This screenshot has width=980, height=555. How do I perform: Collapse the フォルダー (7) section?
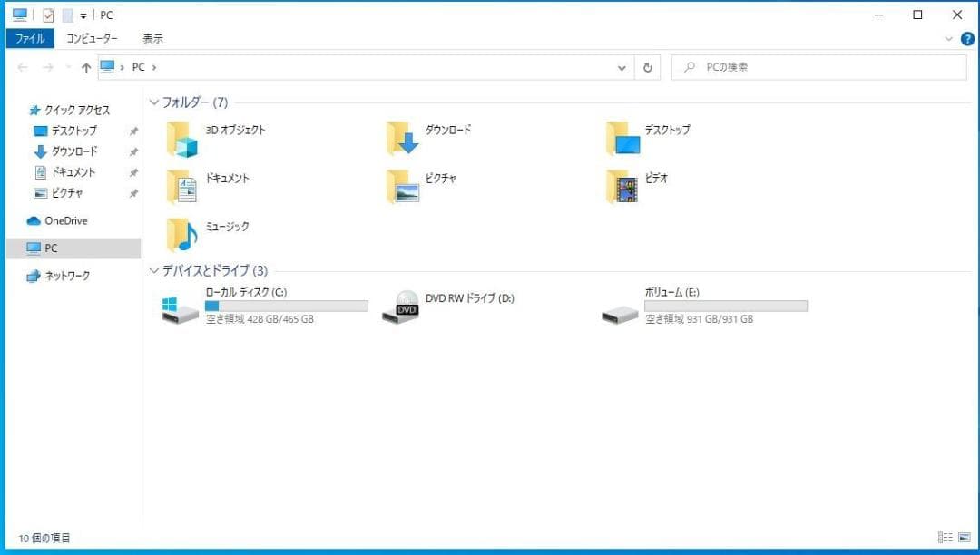click(153, 102)
